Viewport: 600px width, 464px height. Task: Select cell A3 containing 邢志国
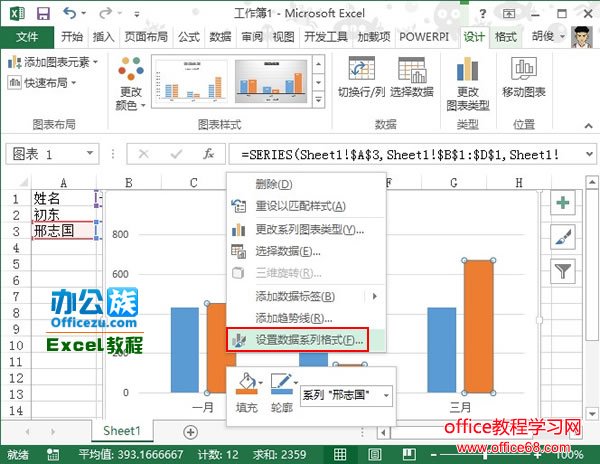64,231
